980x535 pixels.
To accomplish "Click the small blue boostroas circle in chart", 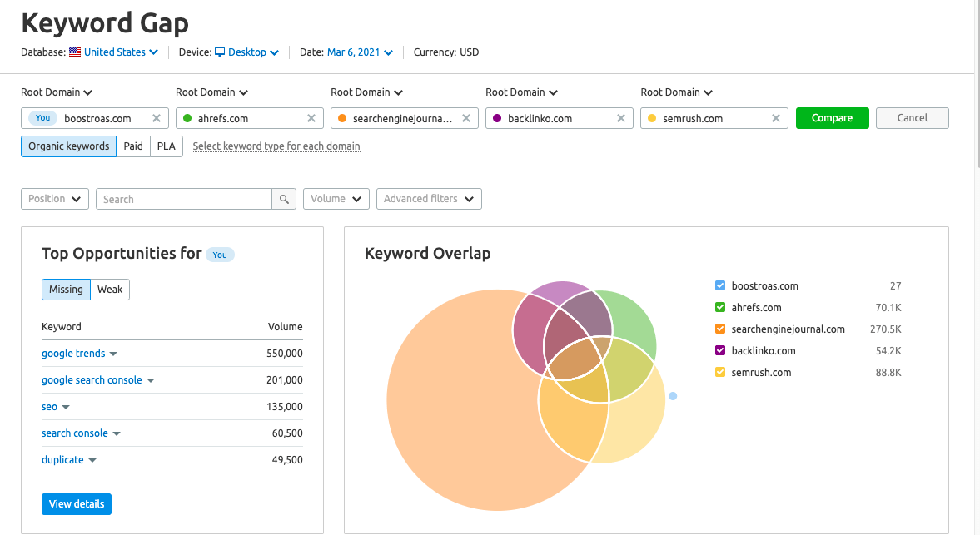I will (x=673, y=396).
